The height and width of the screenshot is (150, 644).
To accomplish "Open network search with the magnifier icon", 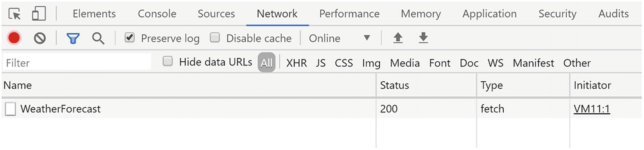I will click(98, 38).
